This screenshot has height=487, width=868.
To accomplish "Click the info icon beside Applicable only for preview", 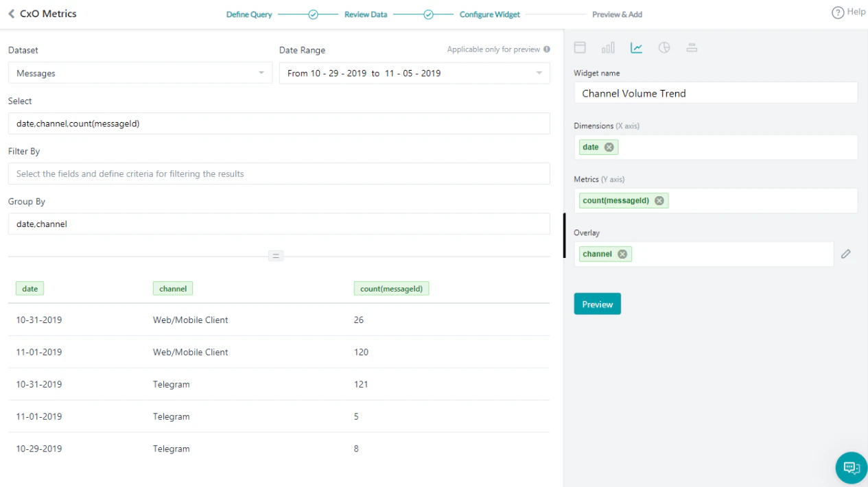I will pyautogui.click(x=547, y=49).
